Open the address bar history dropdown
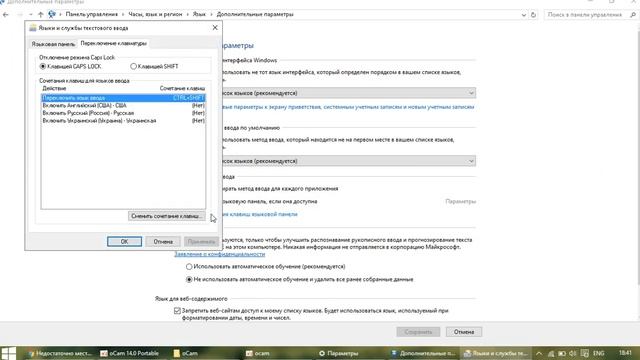 click(524, 15)
